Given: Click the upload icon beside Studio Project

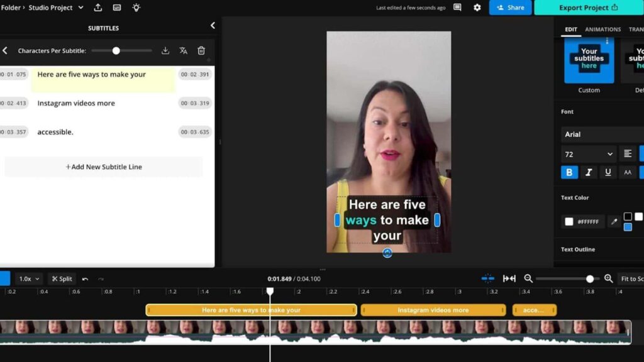Looking at the screenshot, I should point(97,8).
